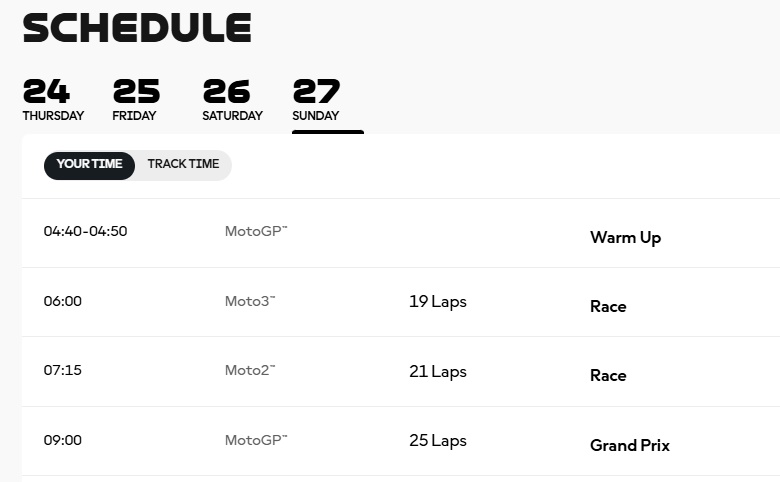Select the 27 Sunday tab
This screenshot has height=482, width=780.
[x=317, y=100]
